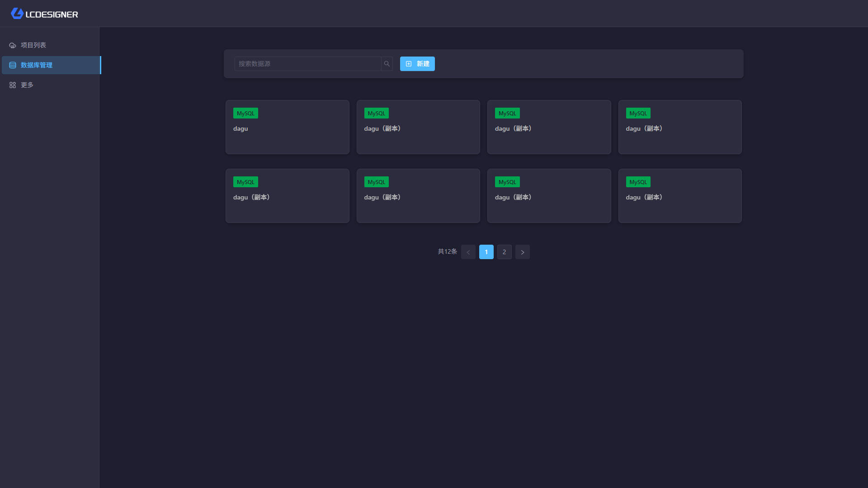Select page 1 in pagination
Image resolution: width=868 pixels, height=488 pixels.
point(486,252)
